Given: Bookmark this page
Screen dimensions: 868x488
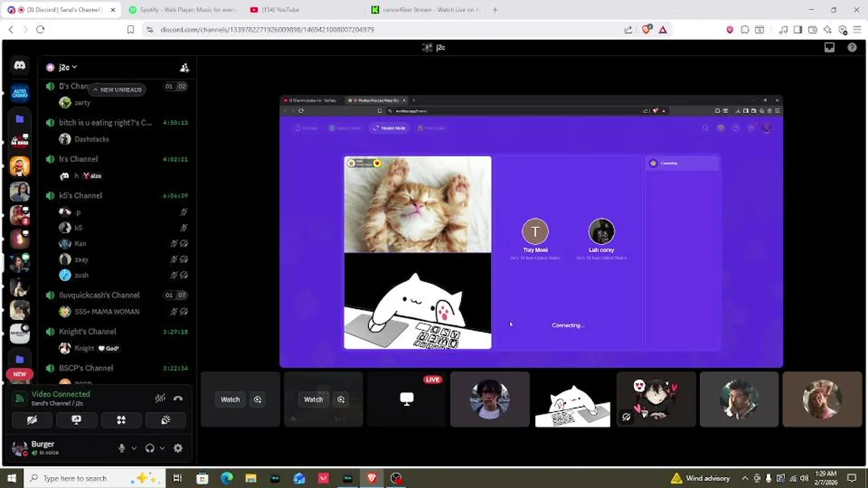Looking at the screenshot, I should pyautogui.click(x=131, y=30).
